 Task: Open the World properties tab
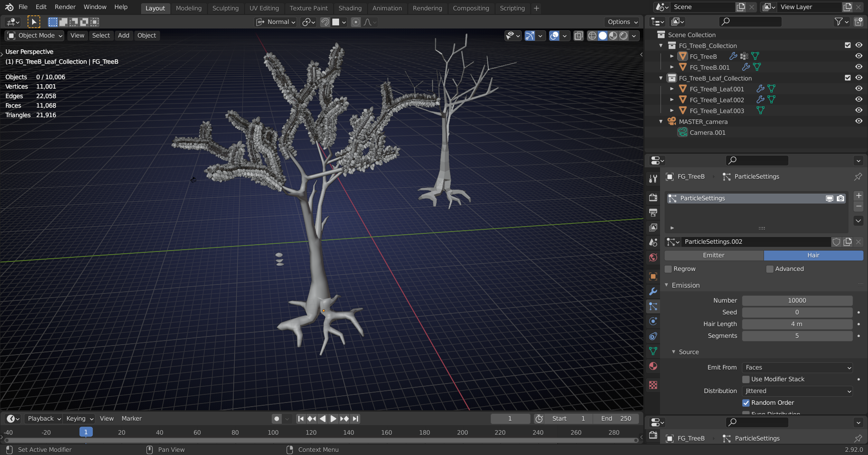(653, 257)
